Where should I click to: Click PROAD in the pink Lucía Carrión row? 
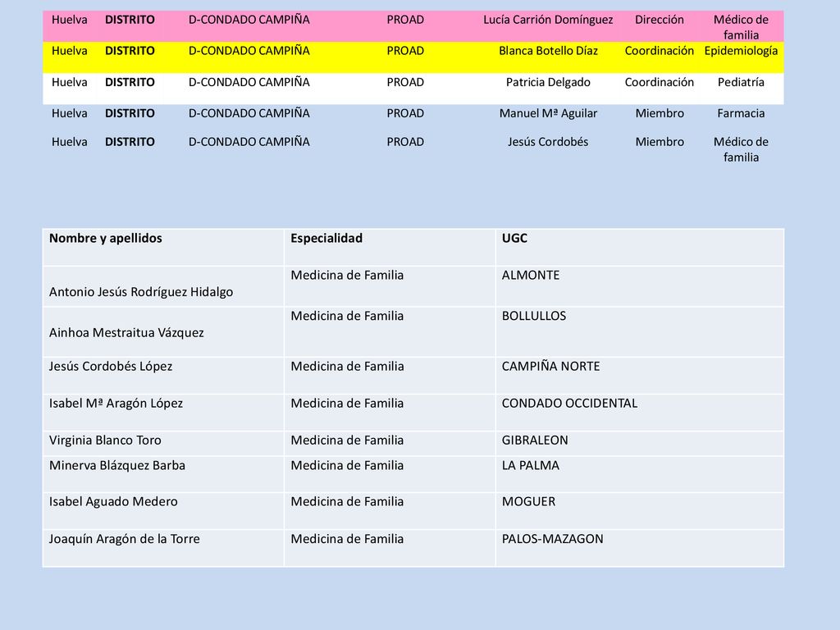click(x=405, y=20)
